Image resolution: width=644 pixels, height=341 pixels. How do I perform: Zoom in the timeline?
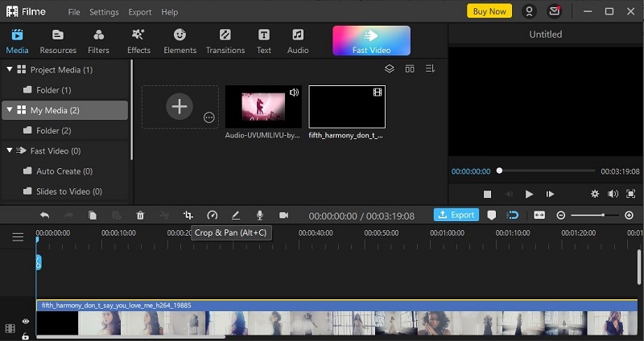coord(629,215)
